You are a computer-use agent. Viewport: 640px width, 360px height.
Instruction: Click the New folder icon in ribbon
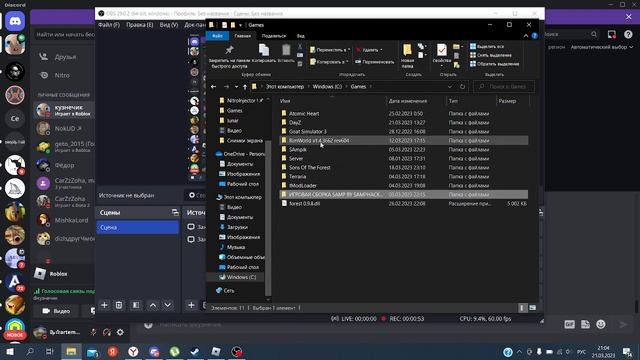[407, 50]
